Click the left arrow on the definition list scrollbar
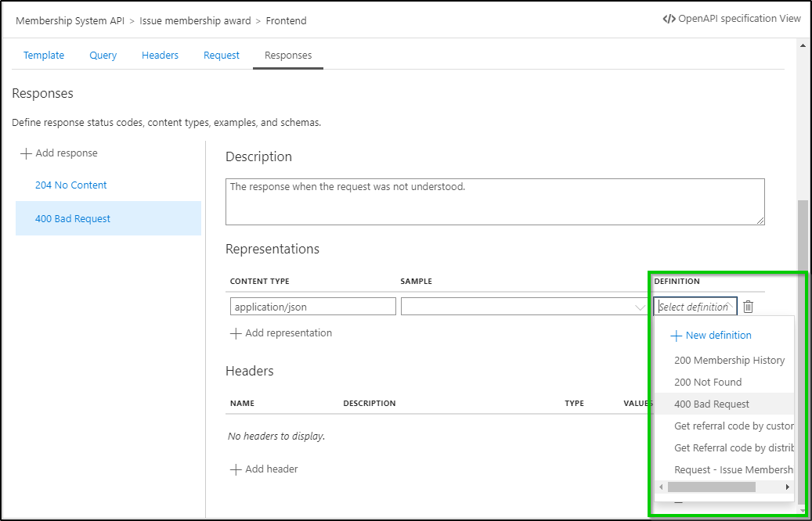 (x=661, y=487)
